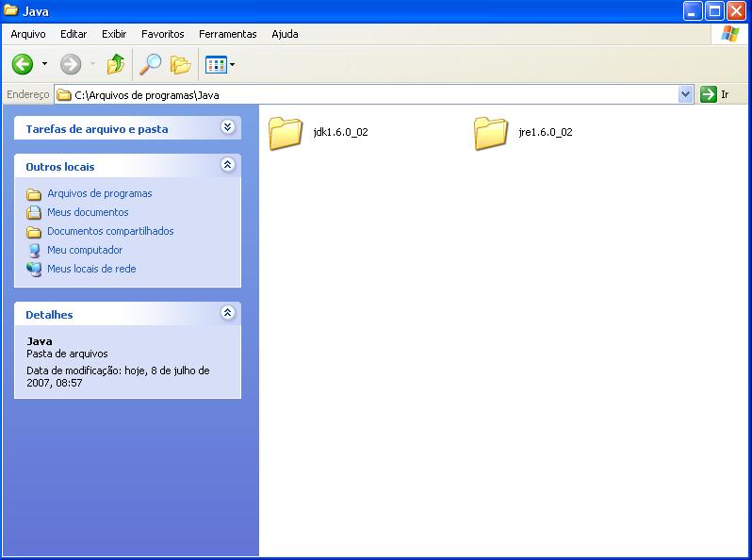Click the Meus documentos icon
The height and width of the screenshot is (560, 752).
[x=34, y=212]
